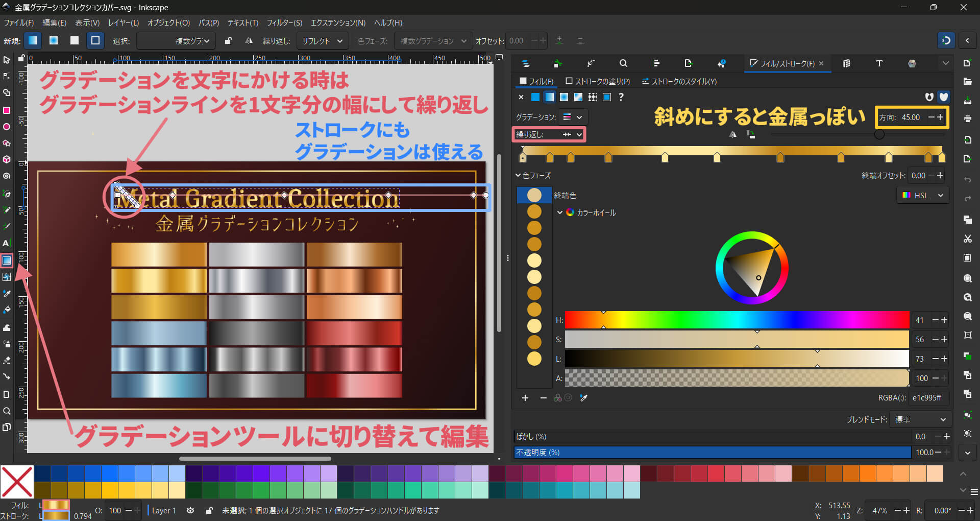This screenshot has width=980, height=521.
Task: Adjust the hue H slider
Action: (737, 320)
